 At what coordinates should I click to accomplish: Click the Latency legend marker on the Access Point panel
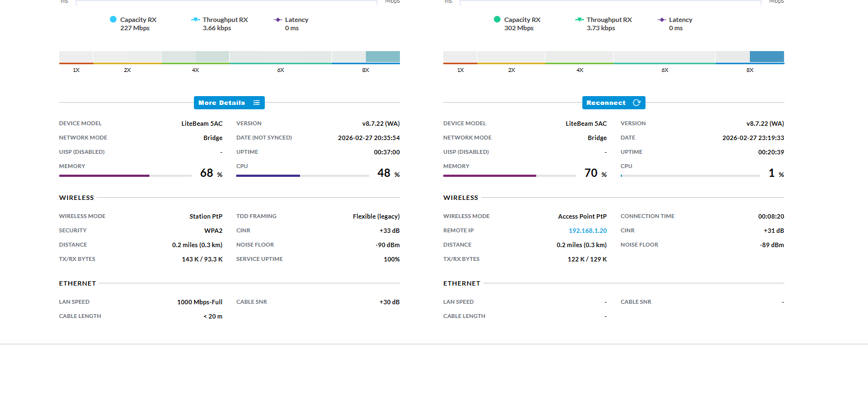pos(661,20)
